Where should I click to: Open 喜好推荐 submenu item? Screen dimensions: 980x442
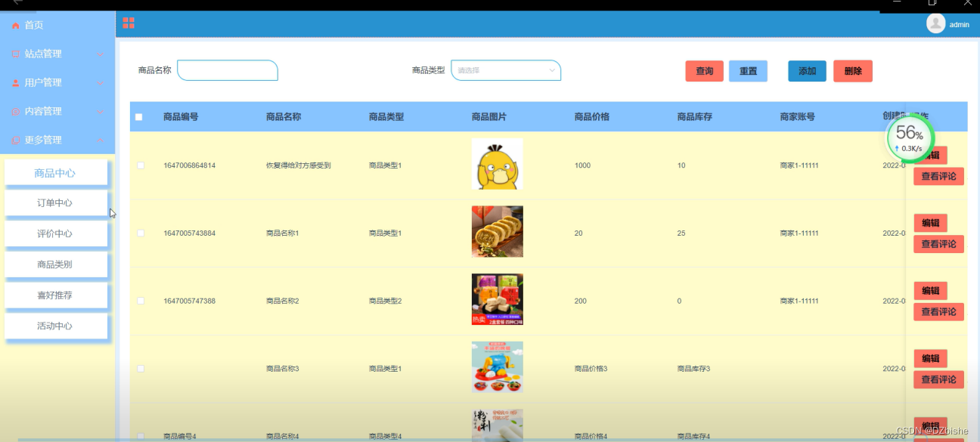point(55,295)
